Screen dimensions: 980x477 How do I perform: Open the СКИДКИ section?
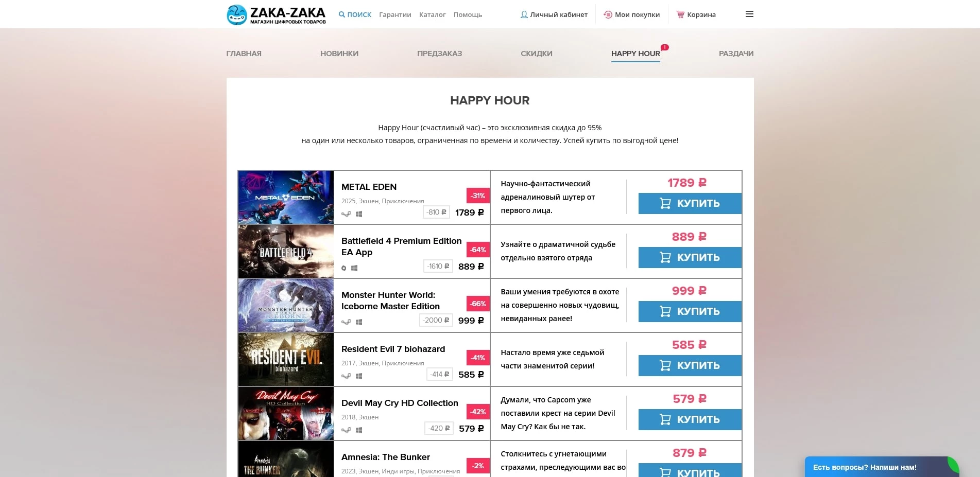point(536,53)
